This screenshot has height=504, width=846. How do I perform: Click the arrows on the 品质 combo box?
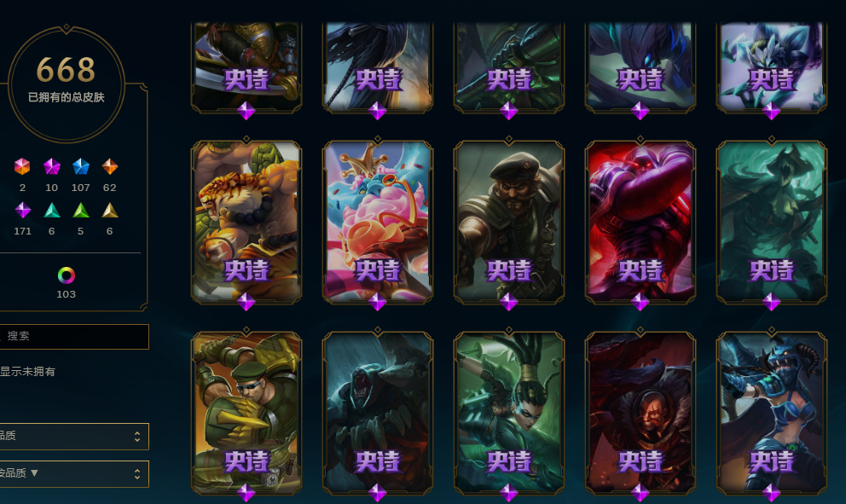137,436
